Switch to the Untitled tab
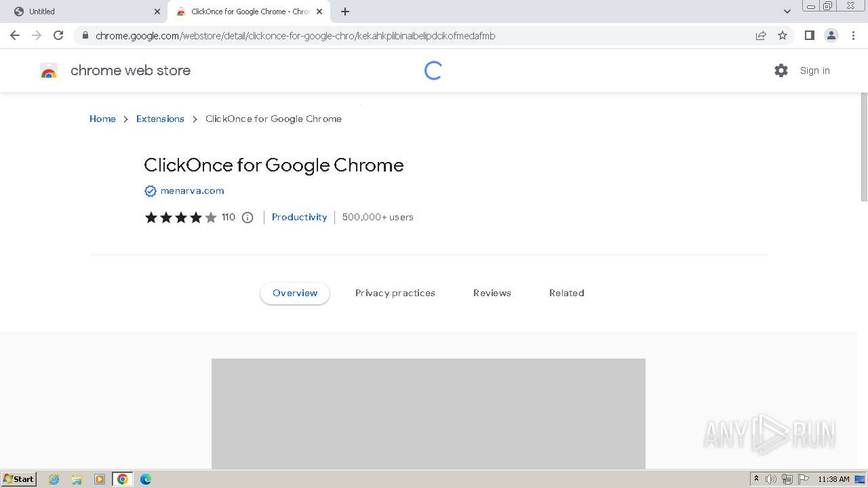868x488 pixels. click(x=83, y=12)
